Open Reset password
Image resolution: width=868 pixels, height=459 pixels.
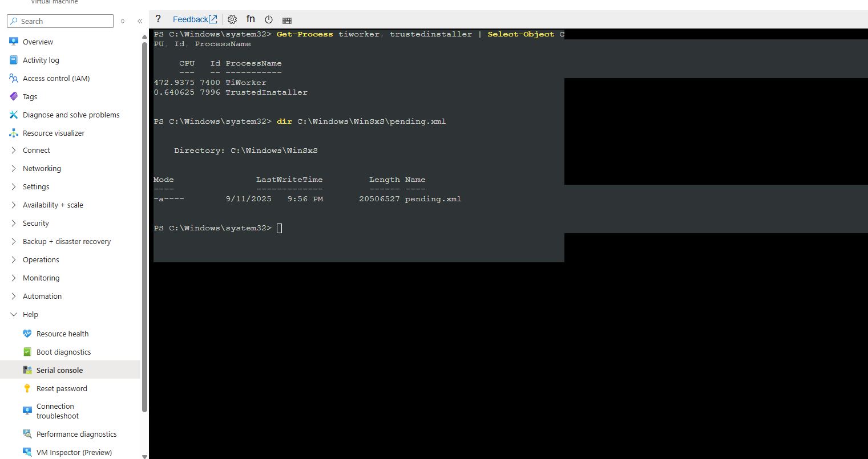pyautogui.click(x=62, y=388)
